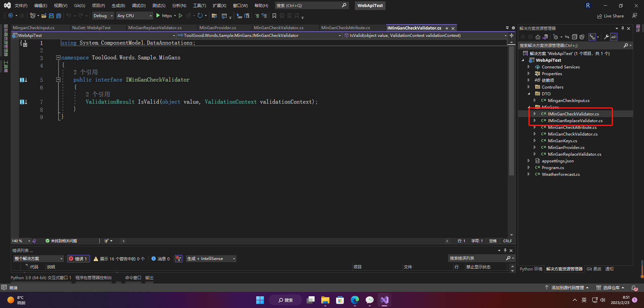Toggle the error list build filter funnel icon
Screen dimensions: 644x308
click(x=179, y=259)
